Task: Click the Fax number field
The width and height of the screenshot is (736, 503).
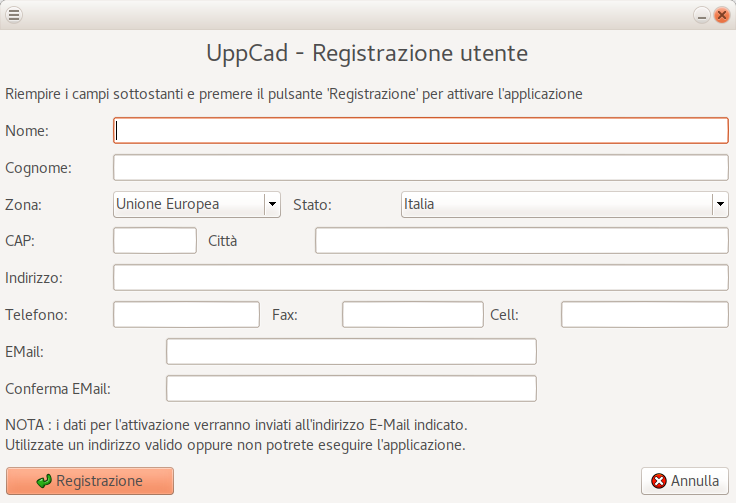Action: 412,315
